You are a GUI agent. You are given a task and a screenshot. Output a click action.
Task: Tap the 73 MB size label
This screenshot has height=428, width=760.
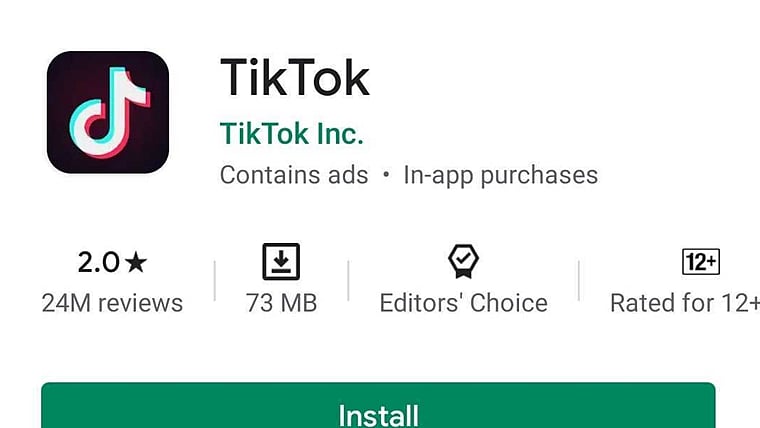(281, 303)
